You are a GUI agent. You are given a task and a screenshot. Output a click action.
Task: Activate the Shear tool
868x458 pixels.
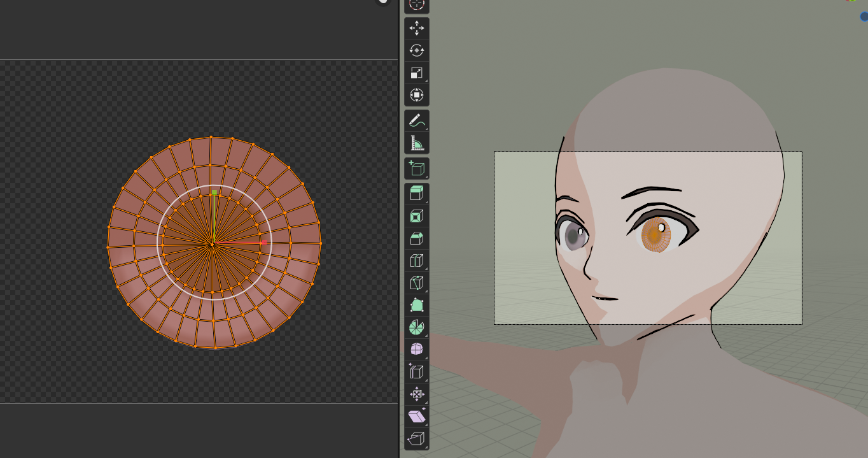click(x=417, y=417)
